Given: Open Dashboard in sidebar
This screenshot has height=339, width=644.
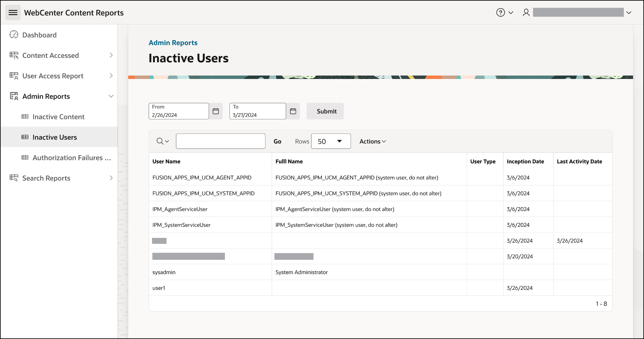Looking at the screenshot, I should [x=40, y=35].
